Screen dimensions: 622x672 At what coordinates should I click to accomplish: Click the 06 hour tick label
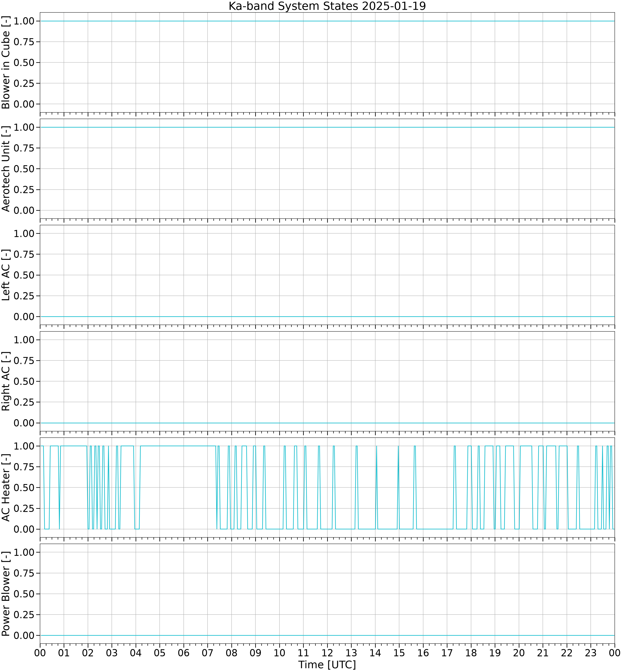point(183,653)
